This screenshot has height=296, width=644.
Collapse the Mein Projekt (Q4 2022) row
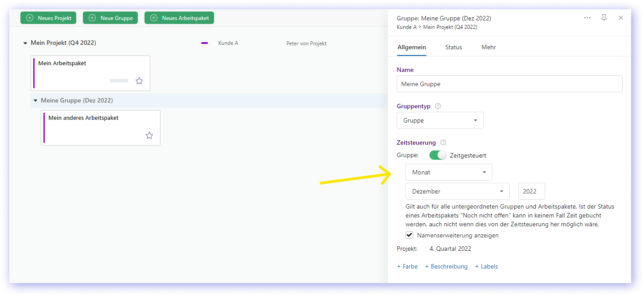click(25, 43)
